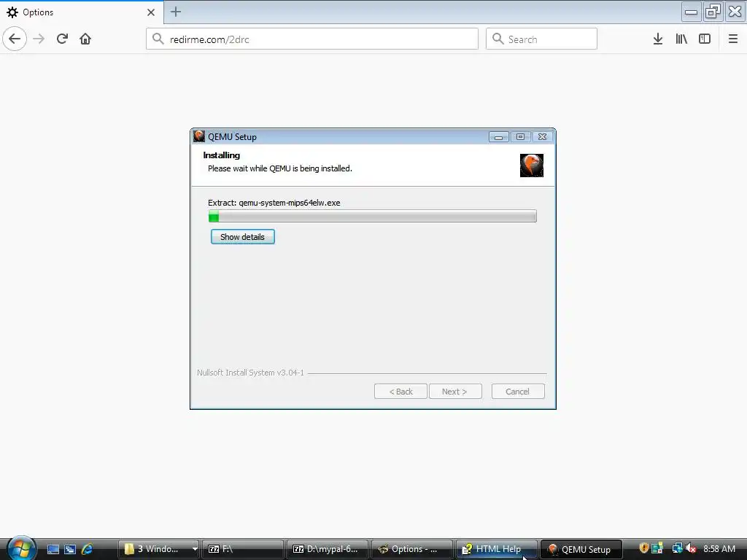747x560 pixels.
Task: Click the 8:58 AM clock
Action: point(719,549)
